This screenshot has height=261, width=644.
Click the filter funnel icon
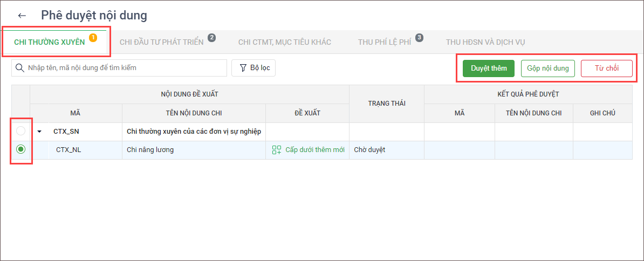click(x=243, y=68)
